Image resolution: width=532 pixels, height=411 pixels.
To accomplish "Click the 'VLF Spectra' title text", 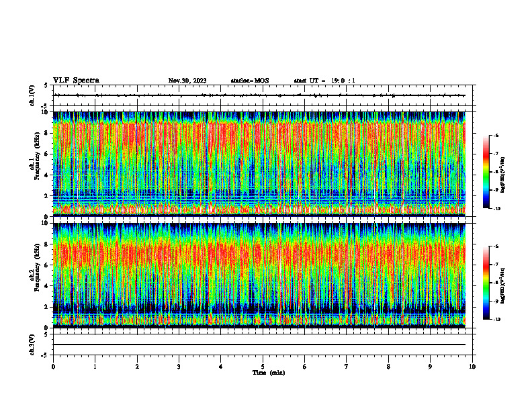I will click(77, 81).
